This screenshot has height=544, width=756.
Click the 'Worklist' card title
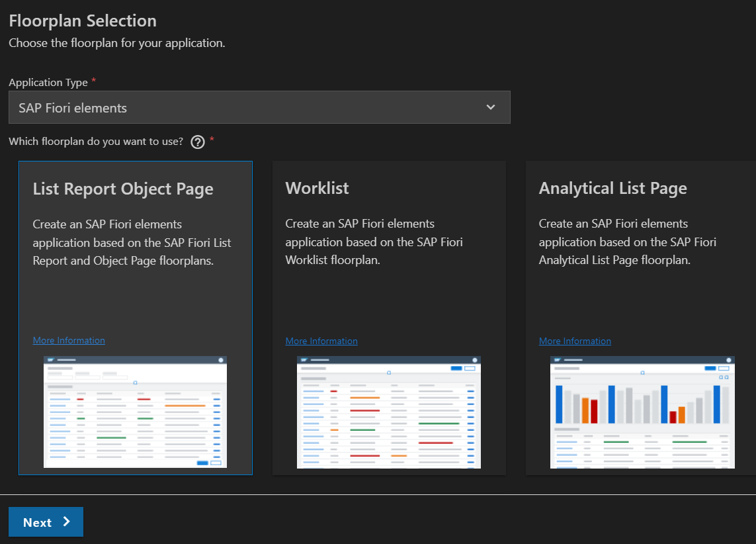[x=317, y=188]
